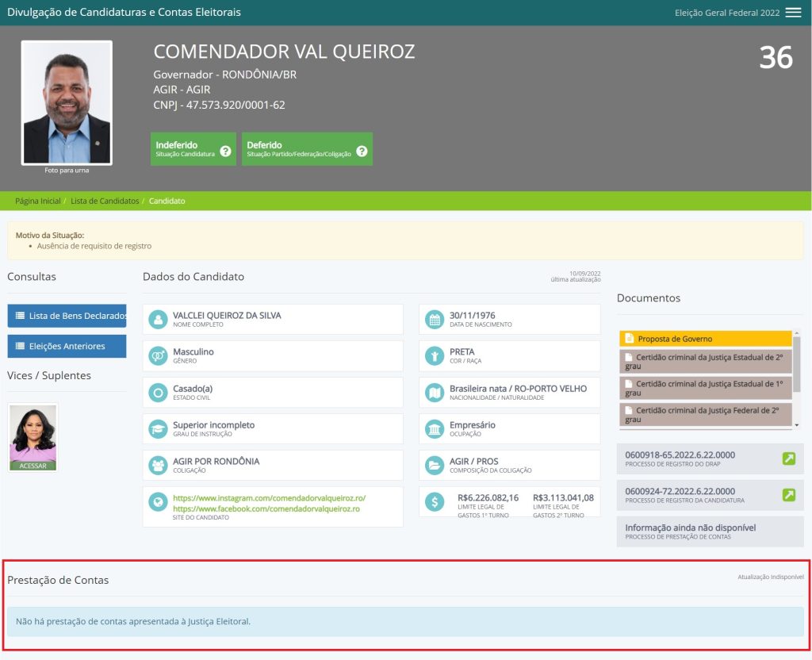Open Eleições Anteriores button
The image size is (812, 660).
point(67,347)
